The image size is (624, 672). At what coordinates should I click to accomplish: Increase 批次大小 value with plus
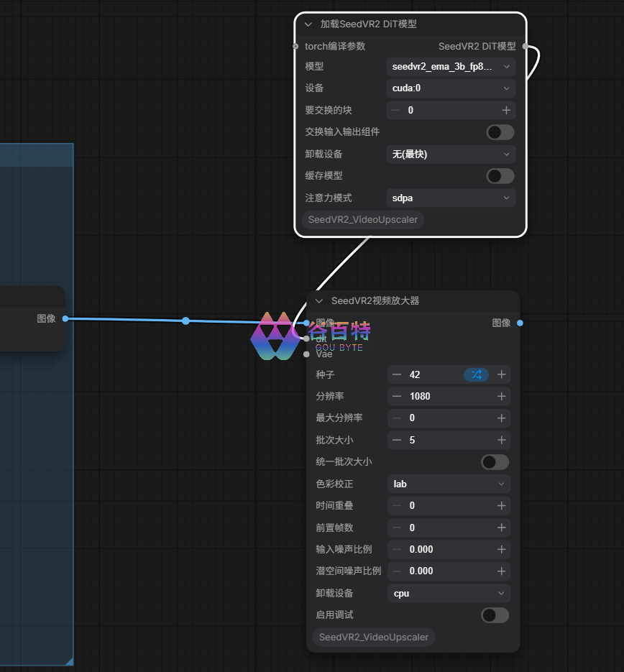[502, 440]
